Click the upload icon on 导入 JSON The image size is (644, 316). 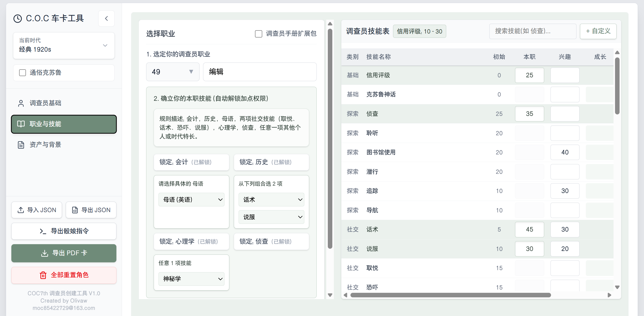pos(21,210)
